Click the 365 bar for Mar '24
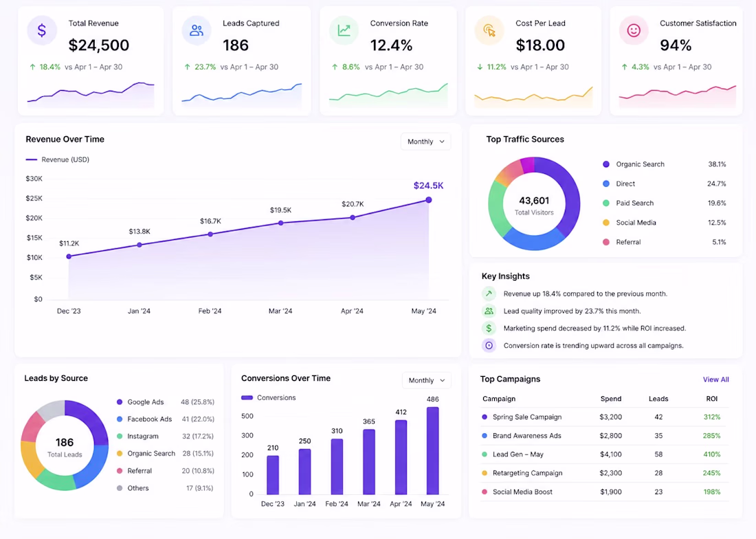This screenshot has height=539, width=756. coord(369,462)
